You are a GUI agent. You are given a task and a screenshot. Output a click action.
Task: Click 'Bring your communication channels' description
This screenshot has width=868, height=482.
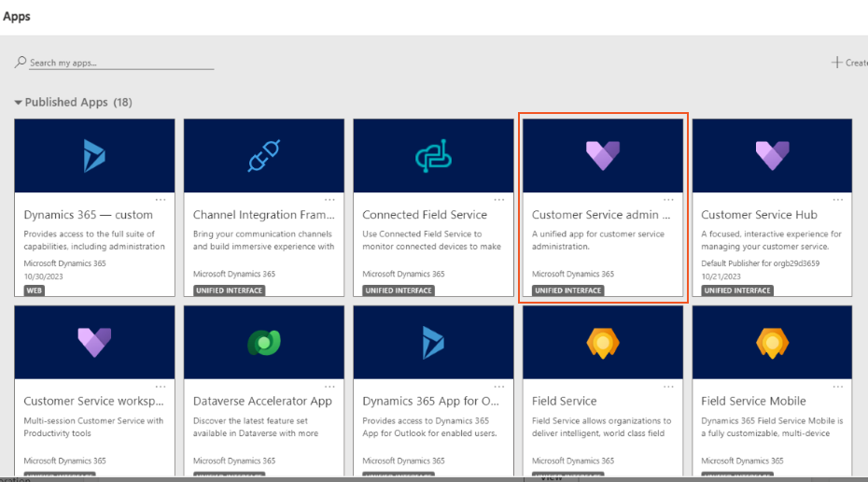click(x=263, y=240)
